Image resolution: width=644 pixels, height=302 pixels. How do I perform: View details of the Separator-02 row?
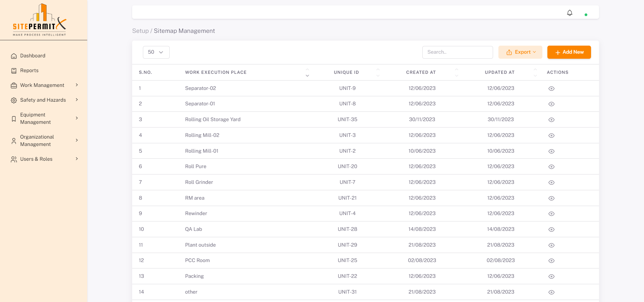(551, 89)
